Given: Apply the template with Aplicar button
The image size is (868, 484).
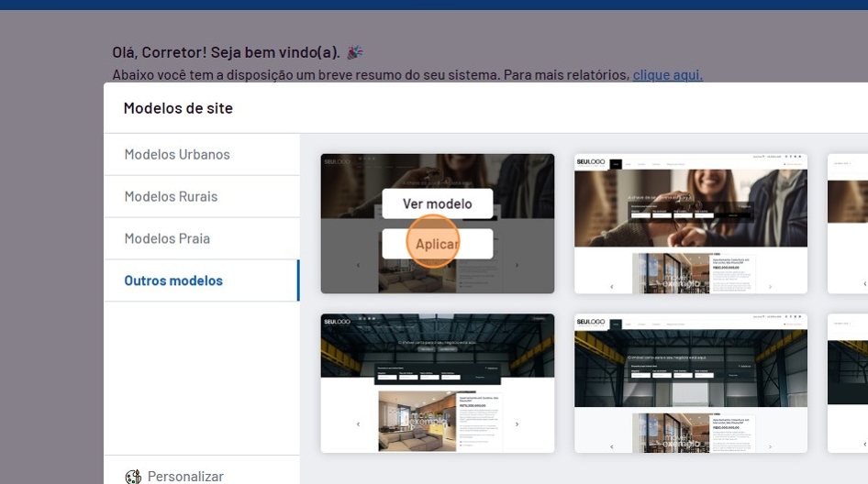Looking at the screenshot, I should [438, 245].
